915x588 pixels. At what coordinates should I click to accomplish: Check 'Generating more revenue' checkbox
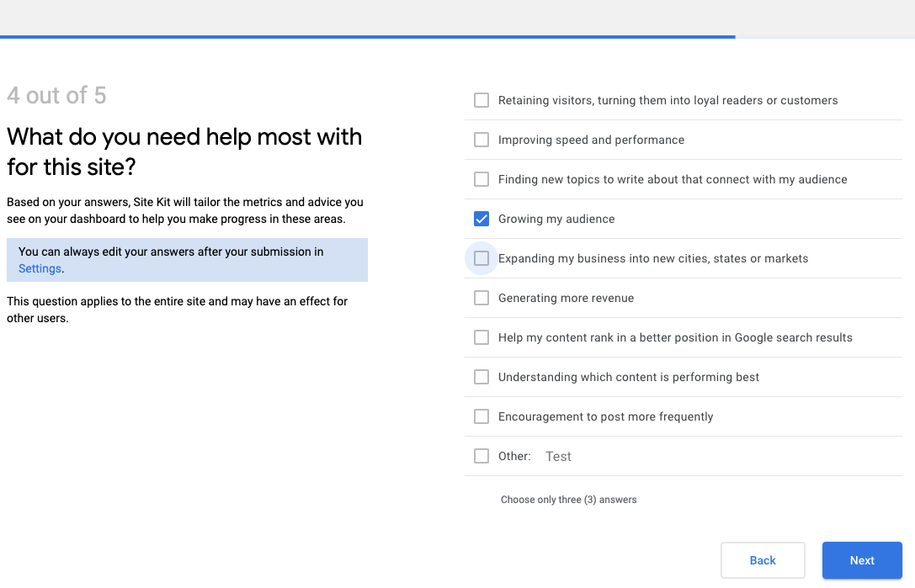481,298
